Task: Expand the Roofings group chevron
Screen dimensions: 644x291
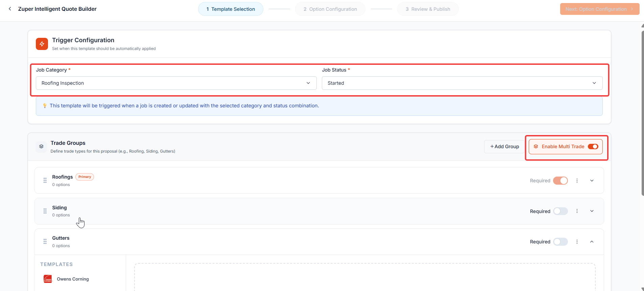Action: click(592, 181)
